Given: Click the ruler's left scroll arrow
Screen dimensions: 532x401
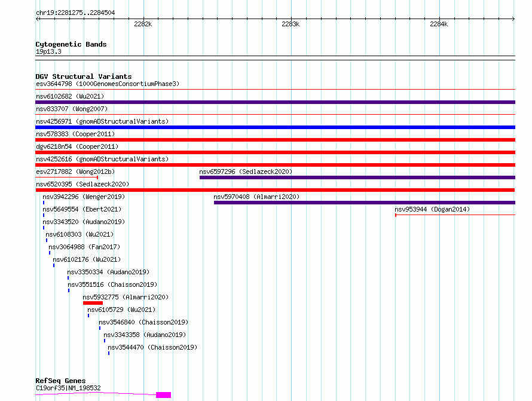Looking at the screenshot, I should click(37, 19).
